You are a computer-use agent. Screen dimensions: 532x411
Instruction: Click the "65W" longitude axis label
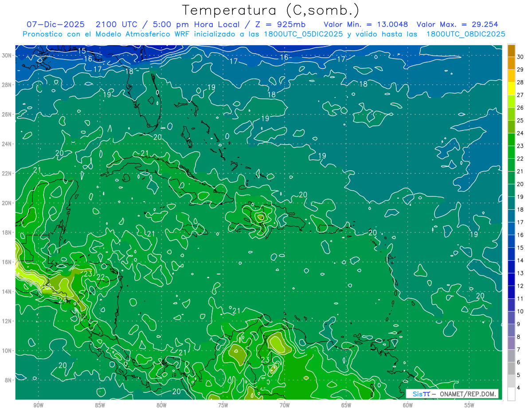pos(346,405)
